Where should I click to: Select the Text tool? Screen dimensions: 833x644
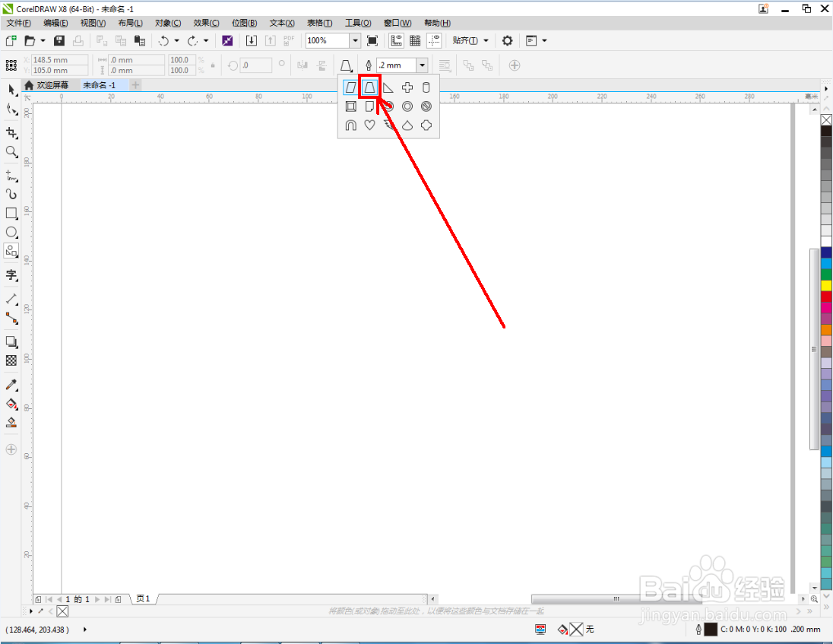11,274
